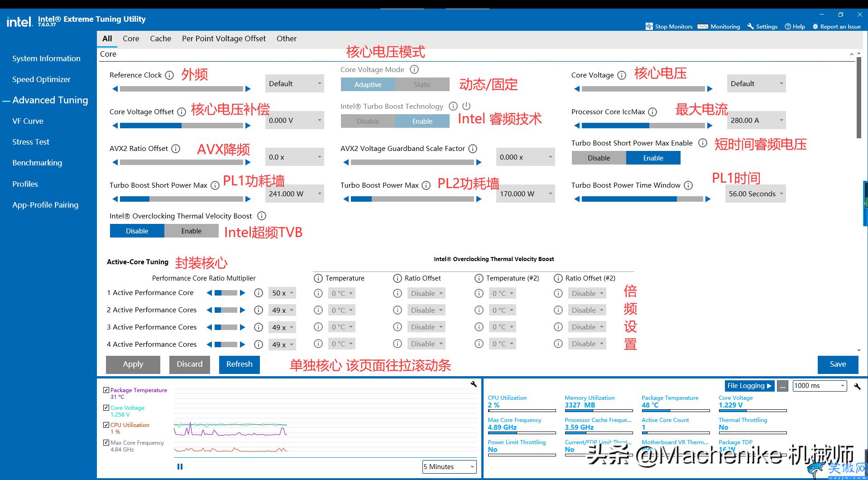The image size is (868, 480).
Task: Click the Apply button
Action: click(133, 364)
